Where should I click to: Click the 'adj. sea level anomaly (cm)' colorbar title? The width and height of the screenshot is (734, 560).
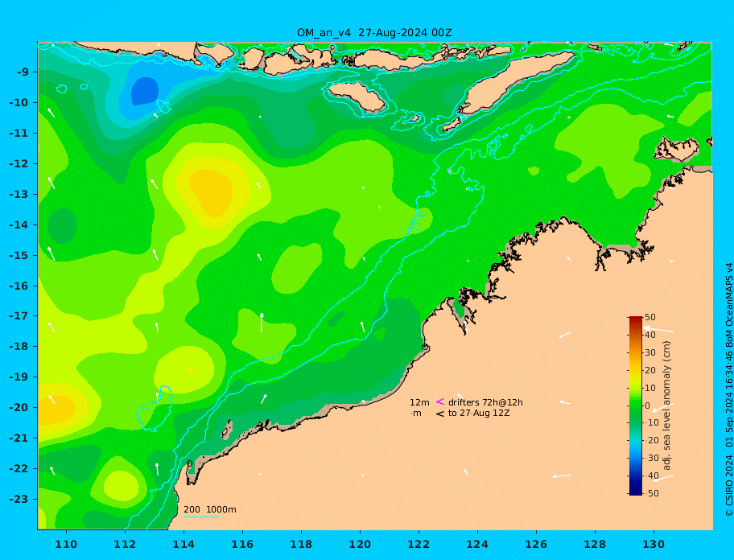[667, 406]
